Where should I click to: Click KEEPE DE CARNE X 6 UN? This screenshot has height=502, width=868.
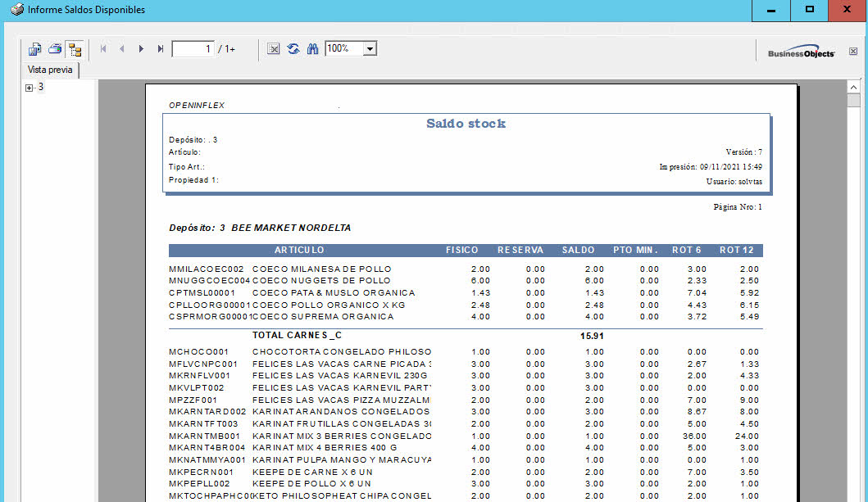click(312, 473)
